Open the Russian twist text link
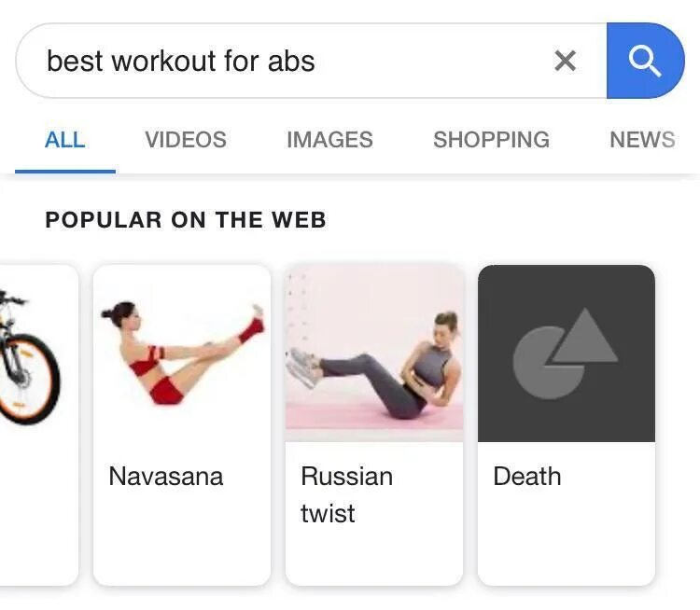This screenshot has width=700, height=610. pos(347,495)
